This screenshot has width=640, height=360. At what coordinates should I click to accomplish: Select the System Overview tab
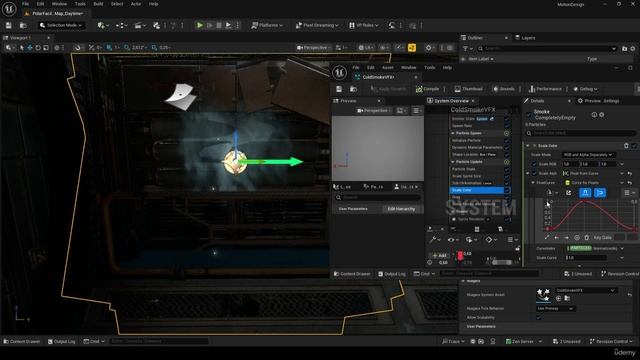tap(451, 101)
